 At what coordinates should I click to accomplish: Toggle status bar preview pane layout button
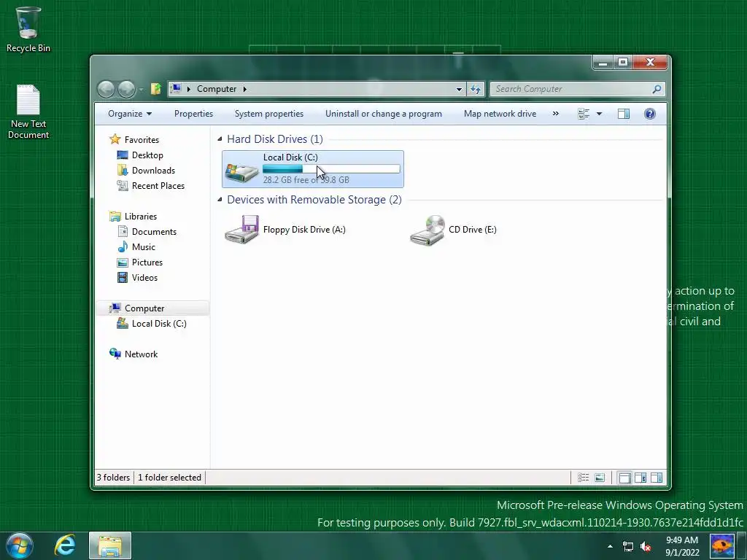tap(657, 478)
